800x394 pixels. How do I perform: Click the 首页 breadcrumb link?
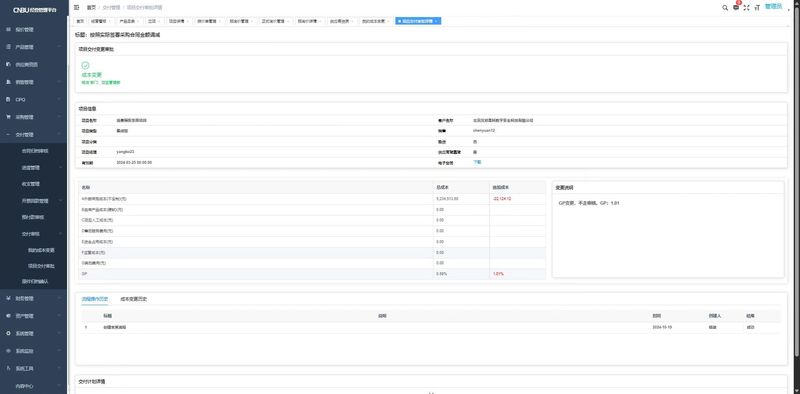tap(91, 8)
